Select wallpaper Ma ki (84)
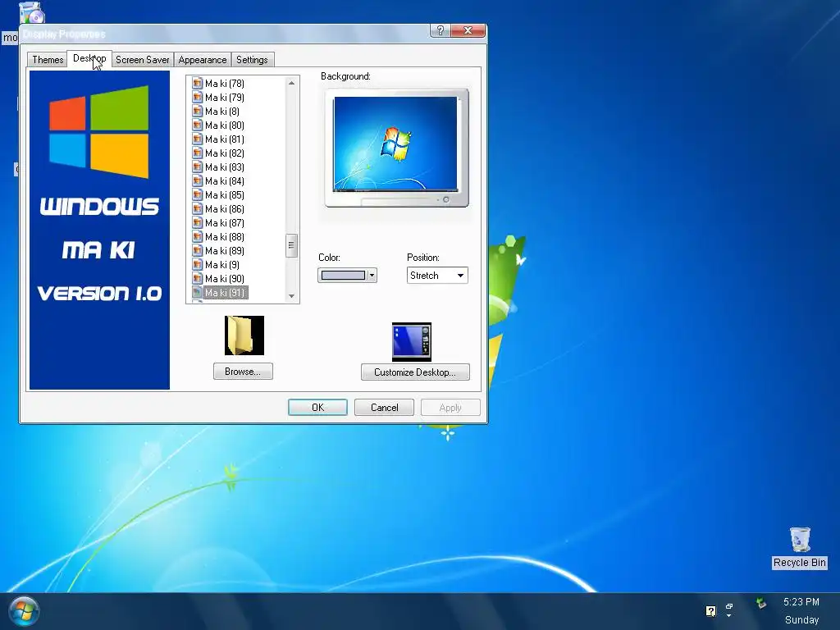Screen dimensions: 840x630 pos(225,181)
